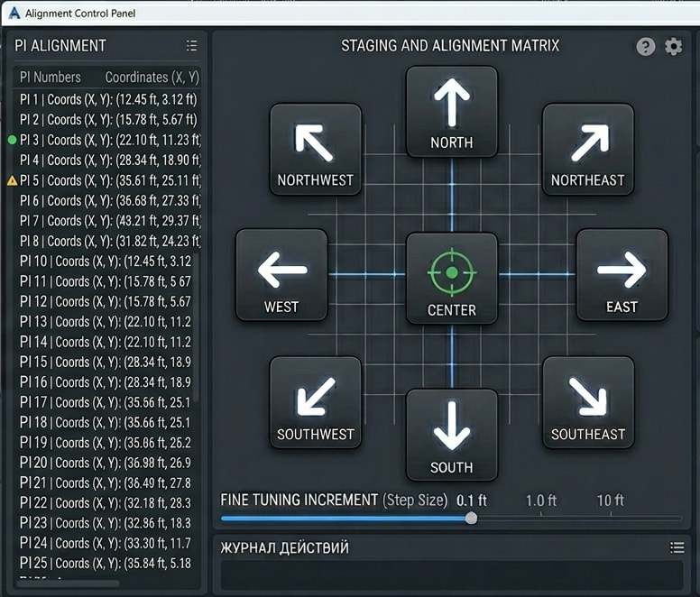Select the PI 22 row (32.18 ft)
The height and width of the screenshot is (597, 700).
click(104, 503)
